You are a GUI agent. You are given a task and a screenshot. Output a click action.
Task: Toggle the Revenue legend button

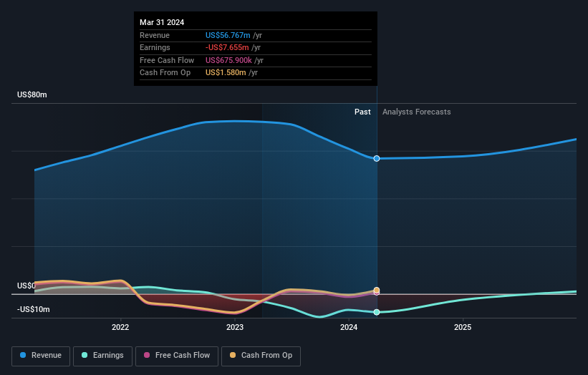point(41,356)
